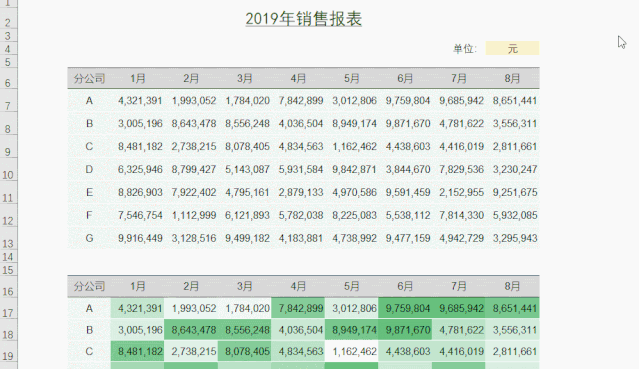Select row header 4

8,49
